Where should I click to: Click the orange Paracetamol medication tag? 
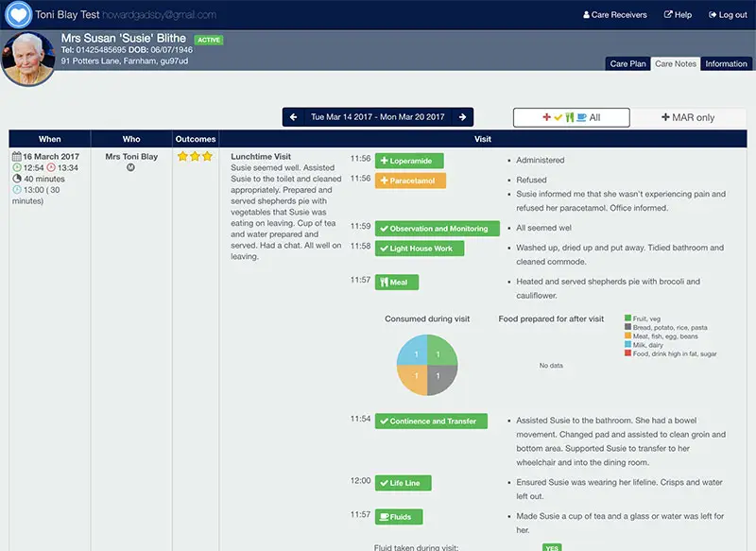[x=410, y=181]
